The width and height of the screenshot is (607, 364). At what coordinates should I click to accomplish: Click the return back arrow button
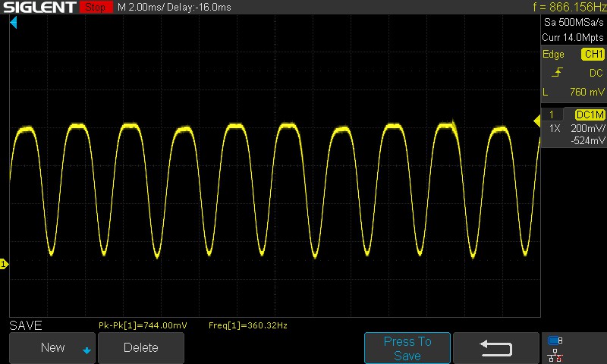496,348
